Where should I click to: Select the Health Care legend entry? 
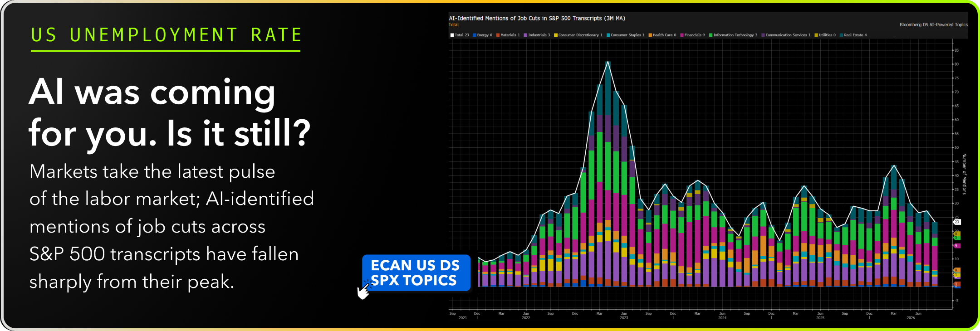(662, 35)
